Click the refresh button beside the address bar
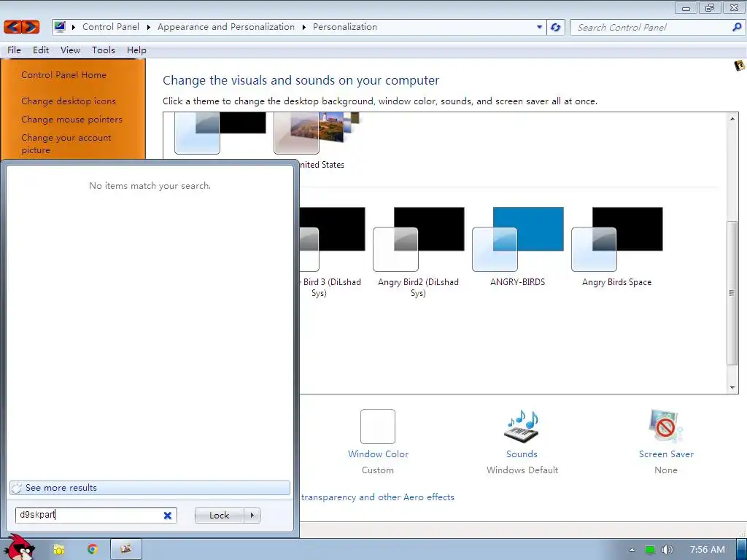The height and width of the screenshot is (560, 747). click(x=555, y=27)
